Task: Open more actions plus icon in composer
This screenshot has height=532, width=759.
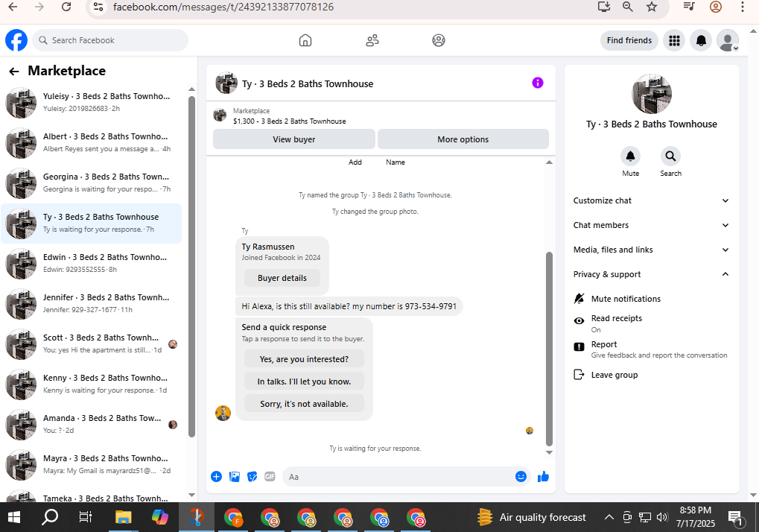Action: coord(216,477)
